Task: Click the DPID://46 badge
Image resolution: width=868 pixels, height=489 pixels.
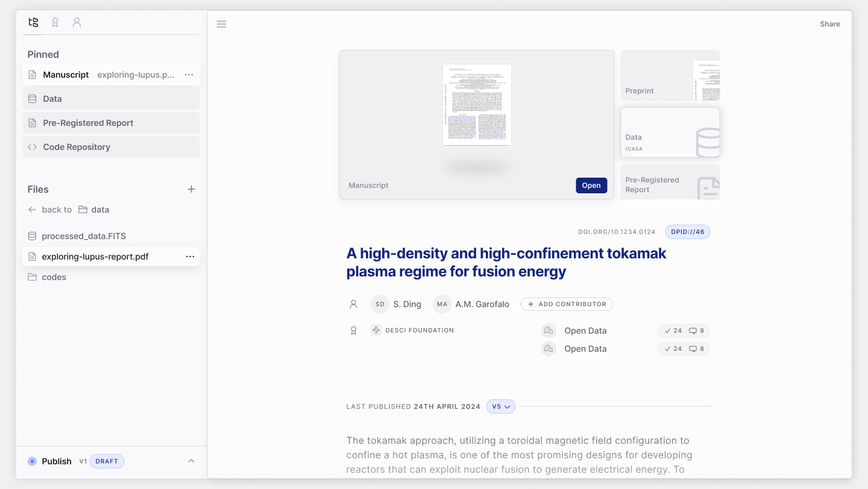Action: [x=687, y=232]
